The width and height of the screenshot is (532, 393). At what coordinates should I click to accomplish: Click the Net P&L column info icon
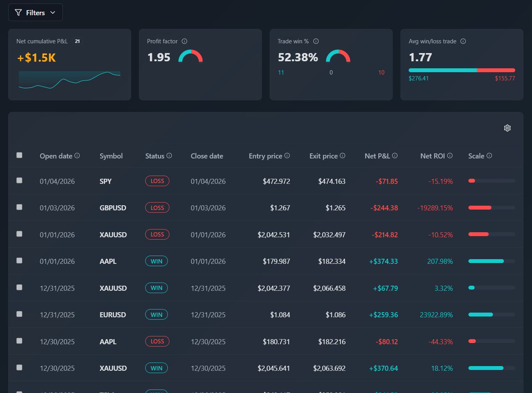(x=395, y=155)
